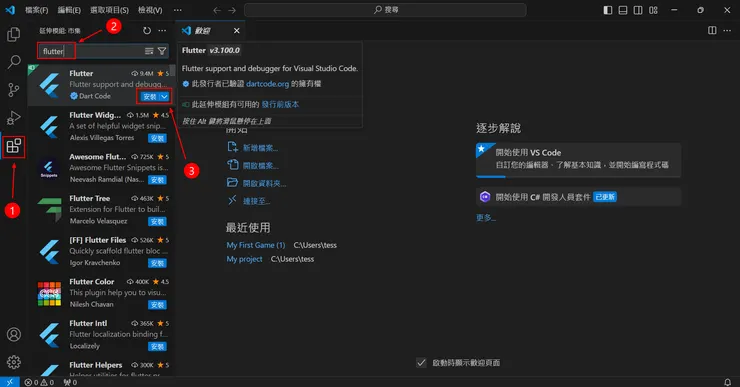Install the Flutter Intl extension

coord(157,346)
